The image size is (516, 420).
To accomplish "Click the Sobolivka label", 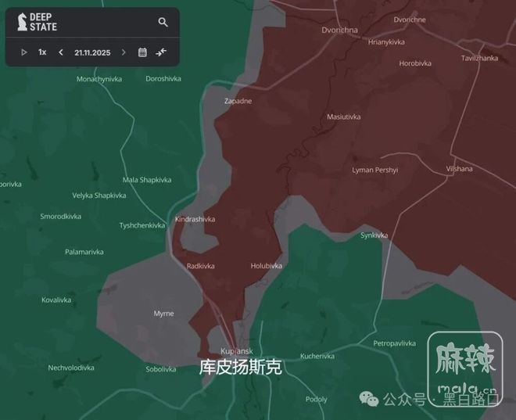I will [161, 369].
